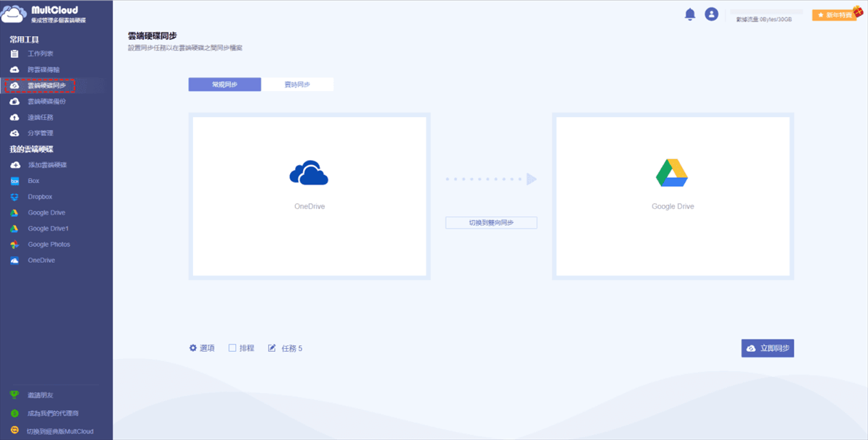Image resolution: width=868 pixels, height=440 pixels.
Task: Click 添加雲端硬碟 to add a cloud
Action: click(x=47, y=165)
